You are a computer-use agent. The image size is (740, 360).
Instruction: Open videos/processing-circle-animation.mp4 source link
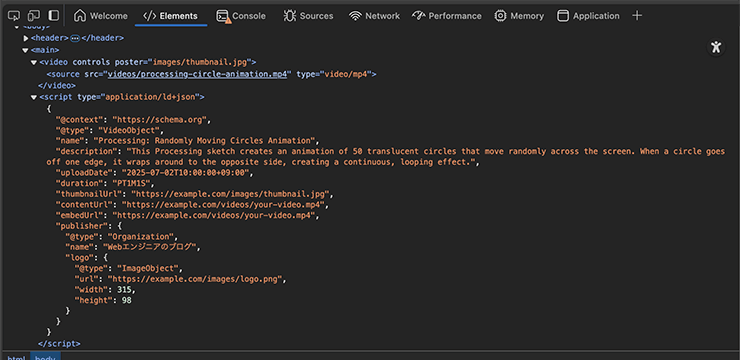(x=197, y=74)
